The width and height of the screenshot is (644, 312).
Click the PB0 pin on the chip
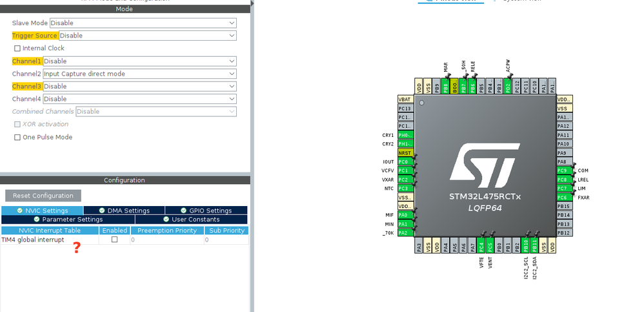pos(499,245)
